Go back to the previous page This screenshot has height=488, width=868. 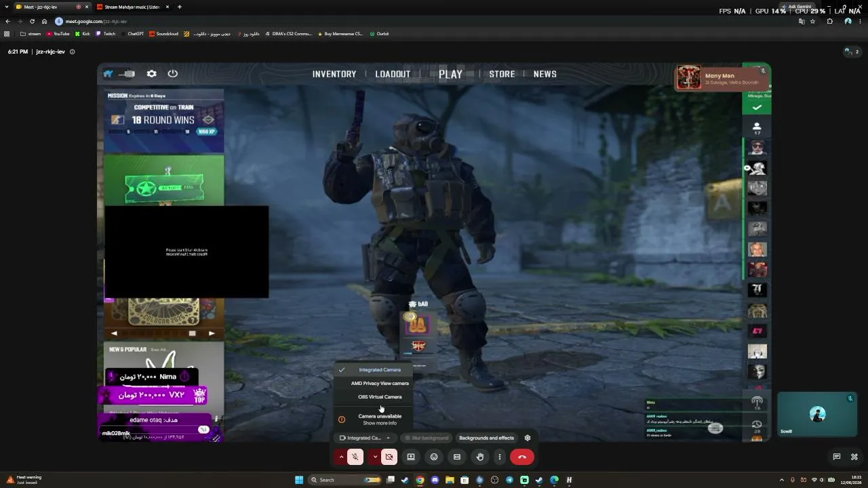(7, 21)
